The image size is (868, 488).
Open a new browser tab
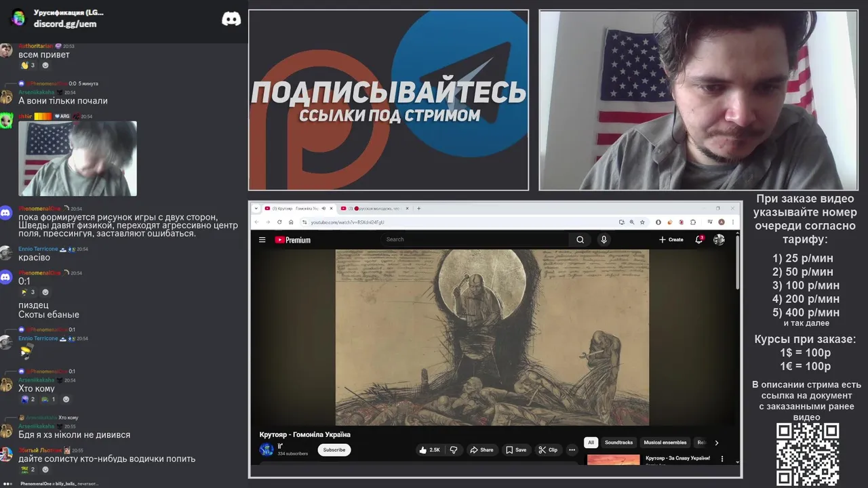pos(418,208)
